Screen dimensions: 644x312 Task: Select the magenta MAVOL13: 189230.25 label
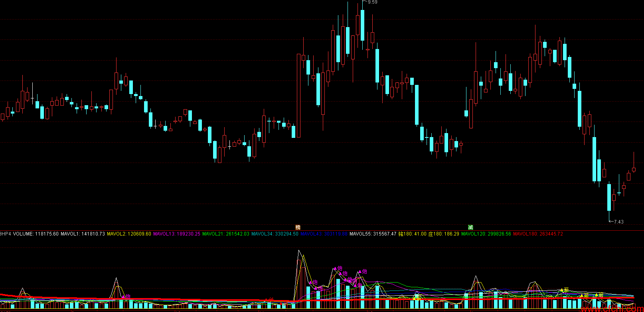tap(177, 234)
